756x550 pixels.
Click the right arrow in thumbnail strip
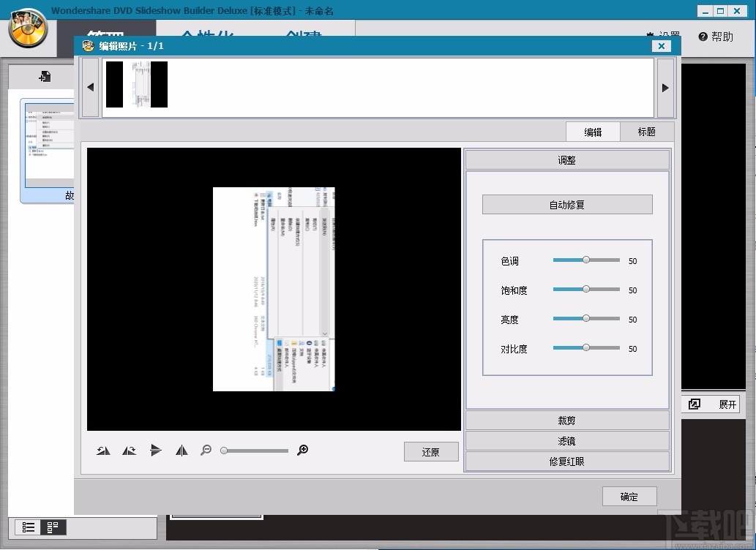665,87
